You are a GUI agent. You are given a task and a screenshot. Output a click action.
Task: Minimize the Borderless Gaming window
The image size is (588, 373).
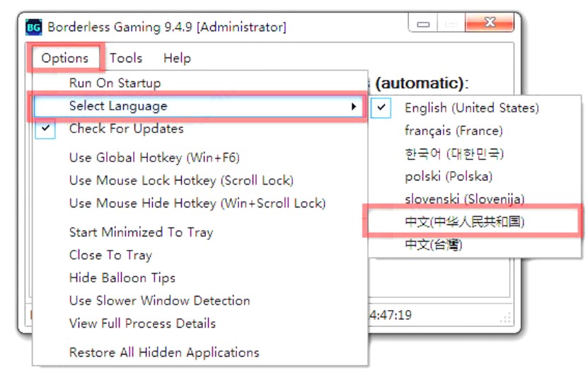(x=423, y=23)
